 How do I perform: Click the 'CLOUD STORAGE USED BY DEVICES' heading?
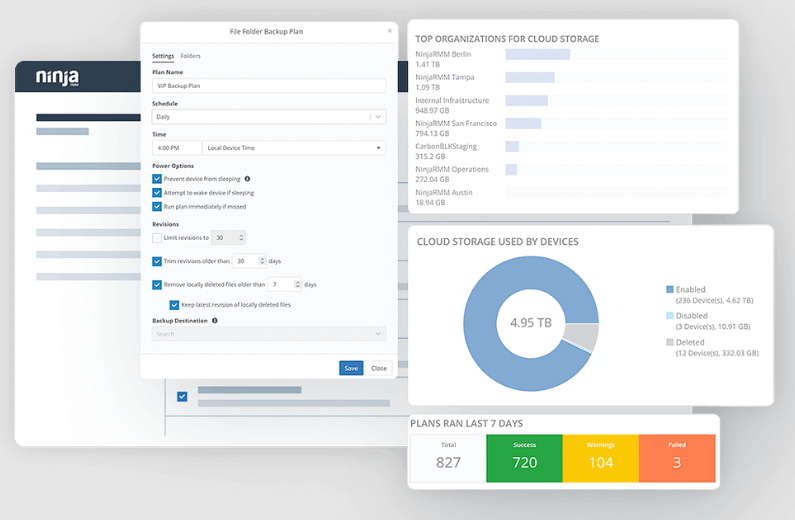click(497, 241)
